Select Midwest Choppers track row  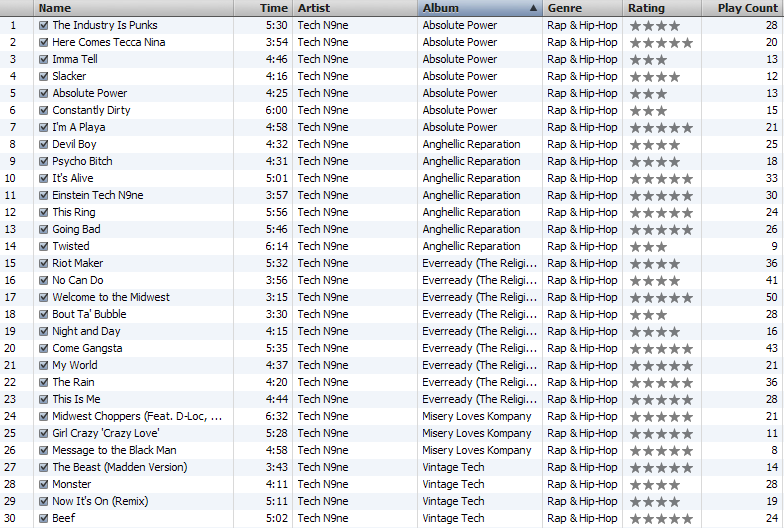(x=137, y=416)
